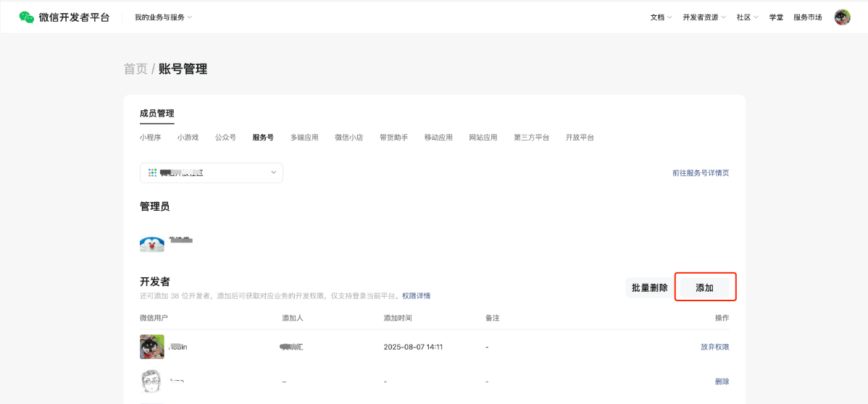Open the user profile avatar menu
Image resolution: width=868 pixels, height=404 pixels.
coord(842,17)
